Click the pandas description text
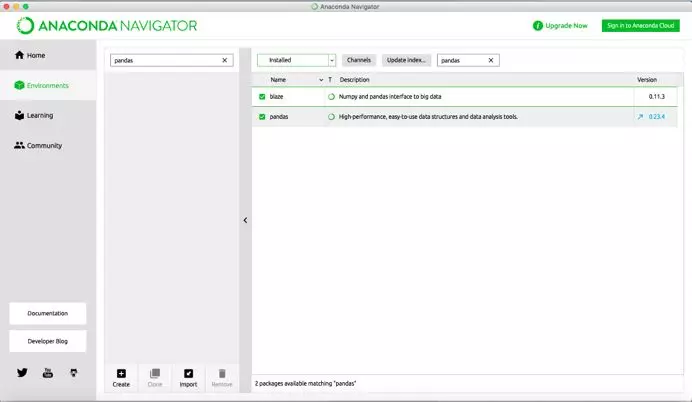 click(428, 116)
